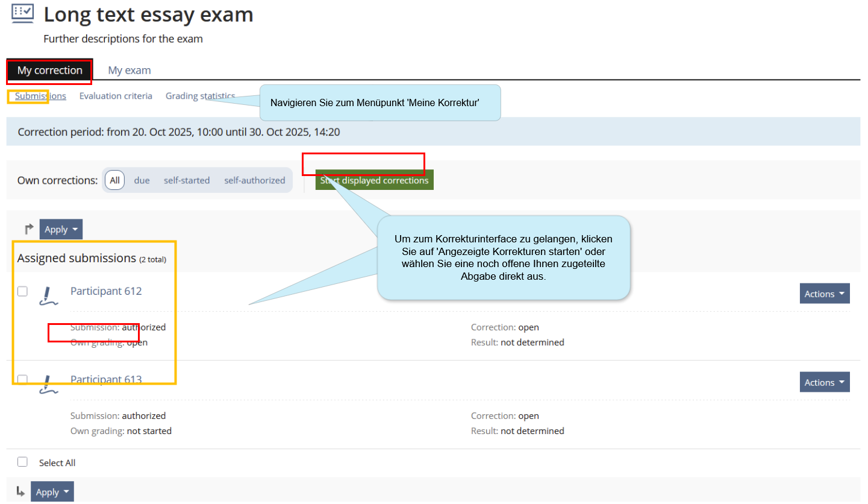The width and height of the screenshot is (868, 504).
Task: Click the pen icon for Participant 613
Action: tap(48, 385)
